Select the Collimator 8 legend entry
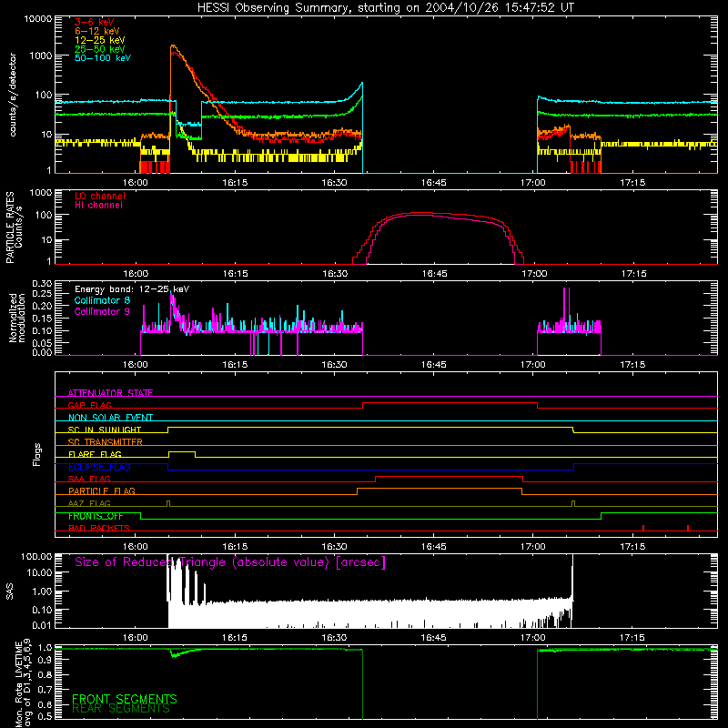This screenshot has width=728, height=728. (x=102, y=300)
